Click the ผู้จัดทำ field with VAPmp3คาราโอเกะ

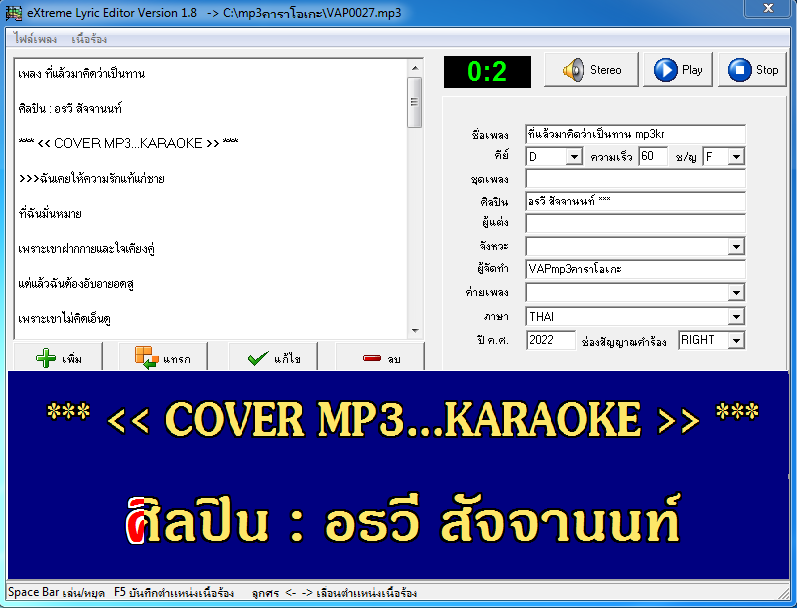tap(635, 269)
